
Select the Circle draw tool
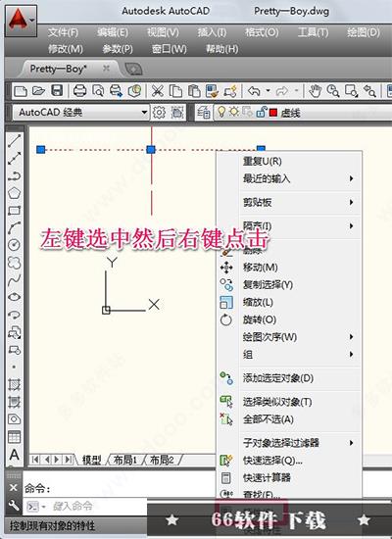[14, 245]
